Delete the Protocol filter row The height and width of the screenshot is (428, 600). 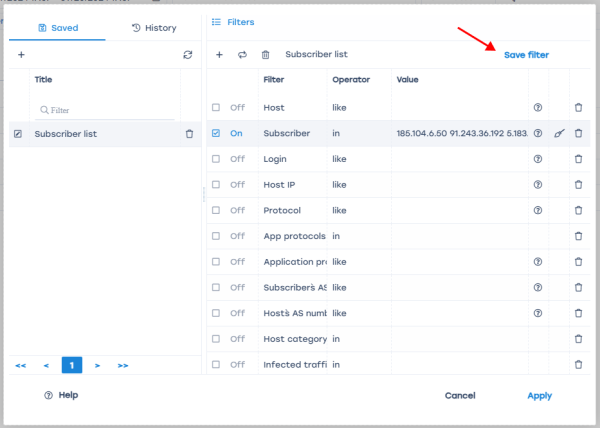[x=578, y=211]
